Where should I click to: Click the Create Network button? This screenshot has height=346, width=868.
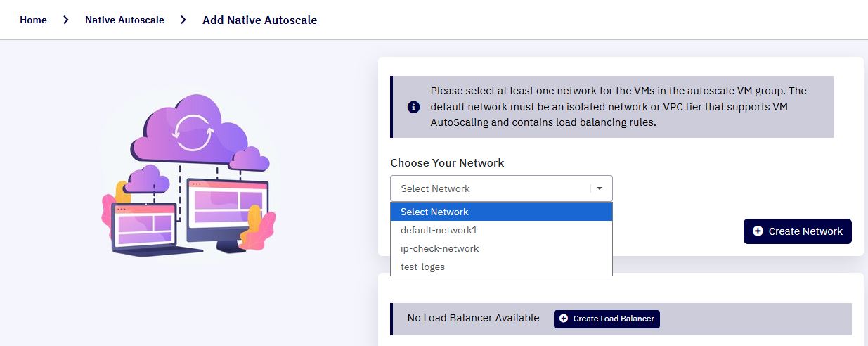point(797,231)
